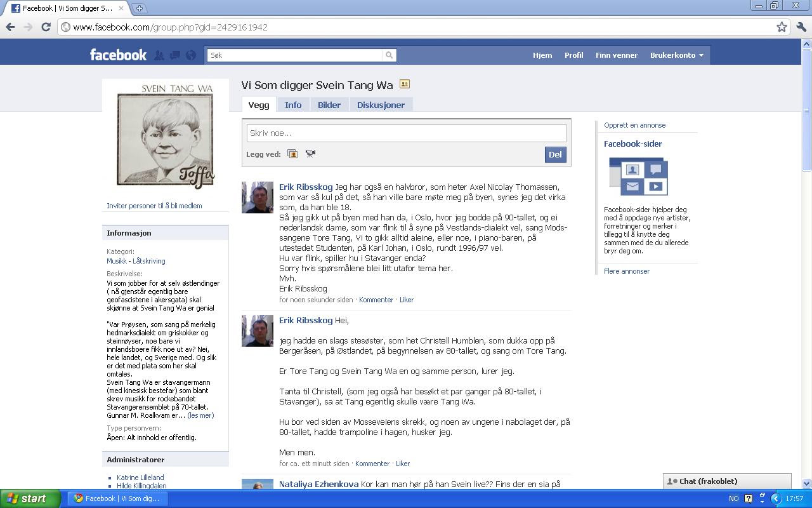
Task: Reload the page with the refresh icon
Action: click(x=46, y=27)
